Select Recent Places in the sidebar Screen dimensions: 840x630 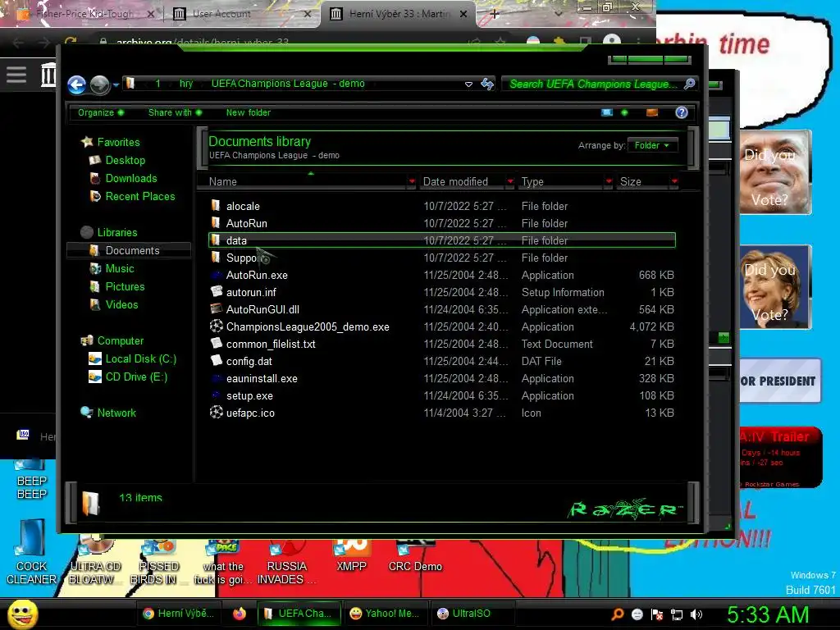(x=139, y=197)
